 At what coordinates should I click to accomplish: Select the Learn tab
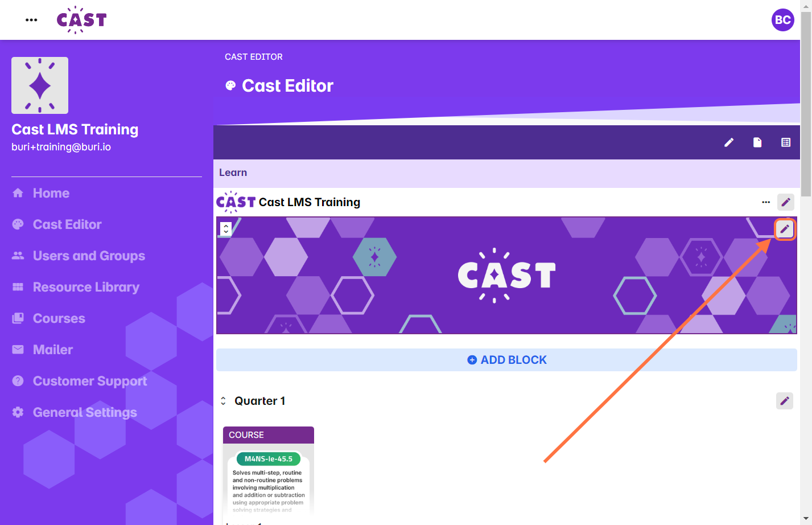233,173
